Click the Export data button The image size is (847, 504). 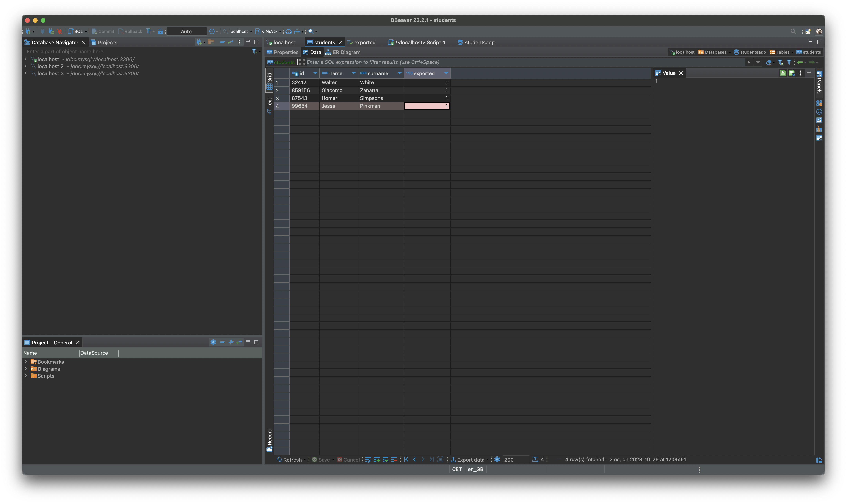tap(467, 460)
